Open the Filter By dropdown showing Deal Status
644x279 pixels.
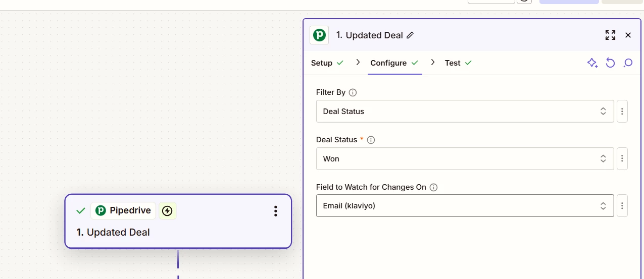465,111
